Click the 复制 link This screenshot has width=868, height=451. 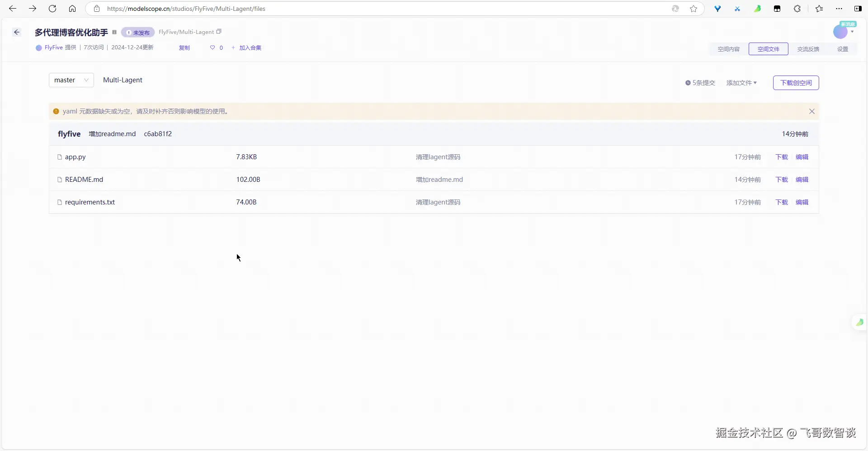click(x=184, y=47)
